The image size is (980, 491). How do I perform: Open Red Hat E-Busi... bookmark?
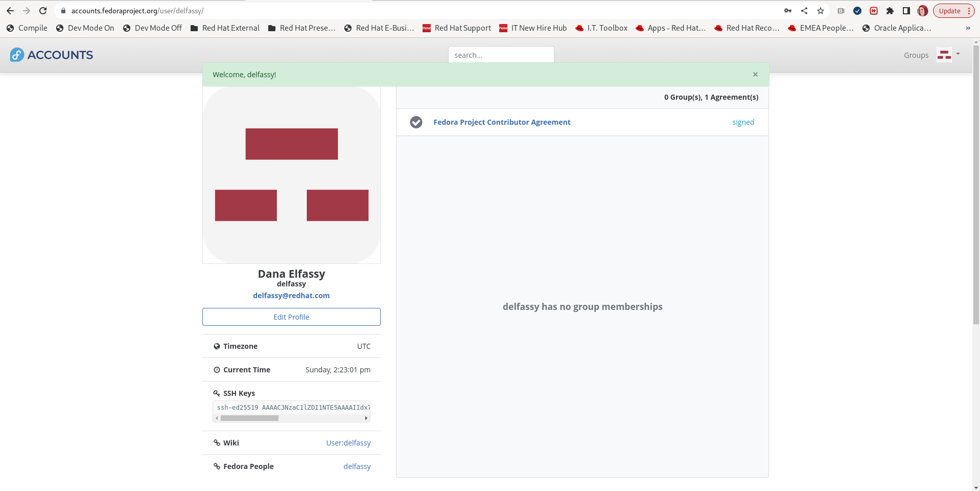click(x=379, y=28)
